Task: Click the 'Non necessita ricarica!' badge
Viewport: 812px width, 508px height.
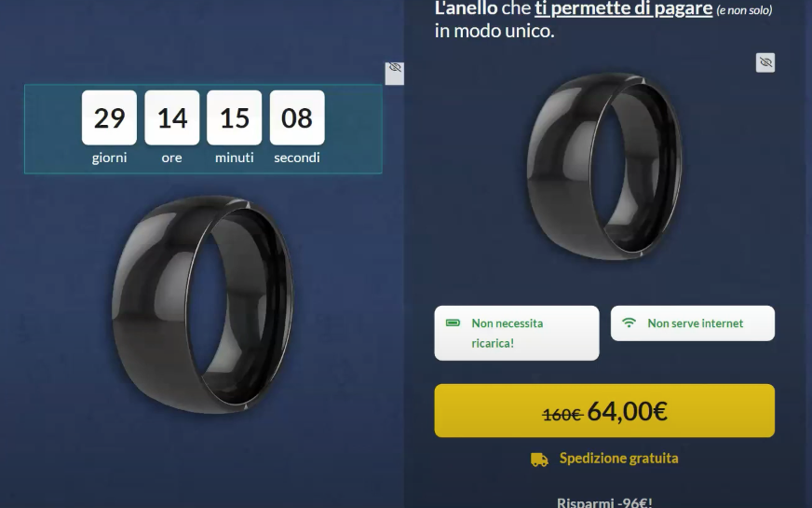Action: click(516, 333)
